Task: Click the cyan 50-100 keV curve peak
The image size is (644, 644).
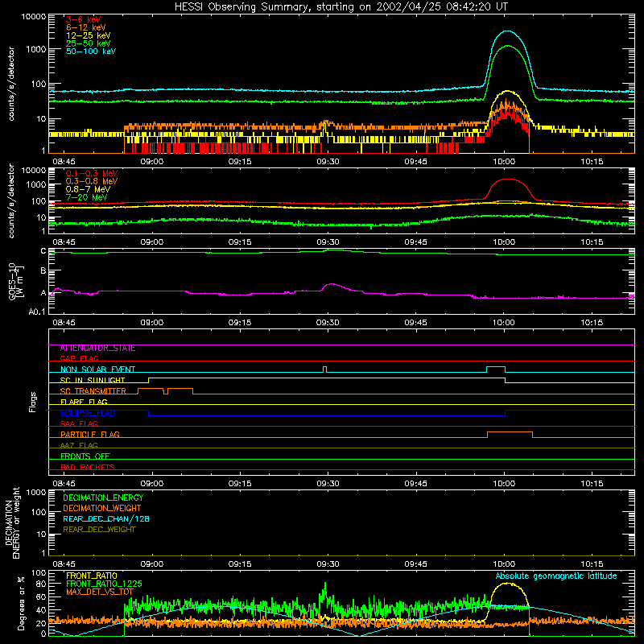Action: (508, 31)
